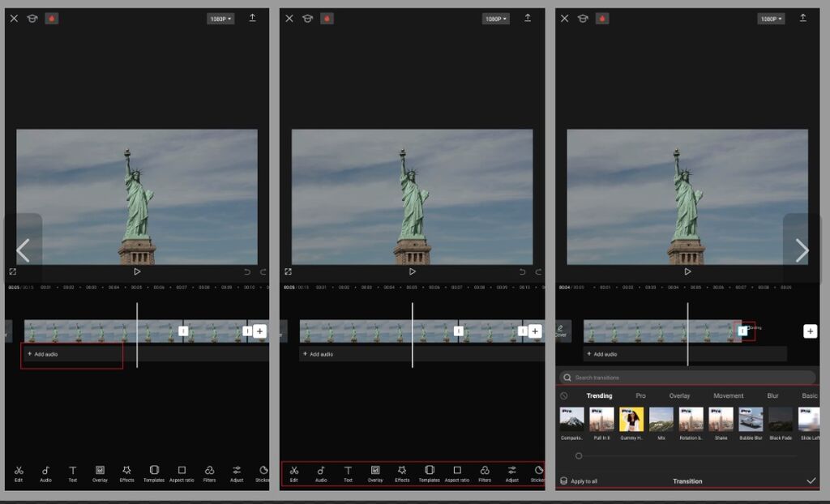Open Templates in the first screen toolbar
Viewport: 830px width, 504px height.
point(154,473)
